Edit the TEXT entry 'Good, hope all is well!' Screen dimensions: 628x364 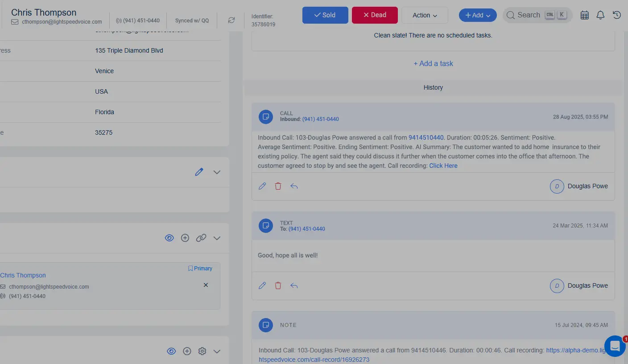(262, 285)
